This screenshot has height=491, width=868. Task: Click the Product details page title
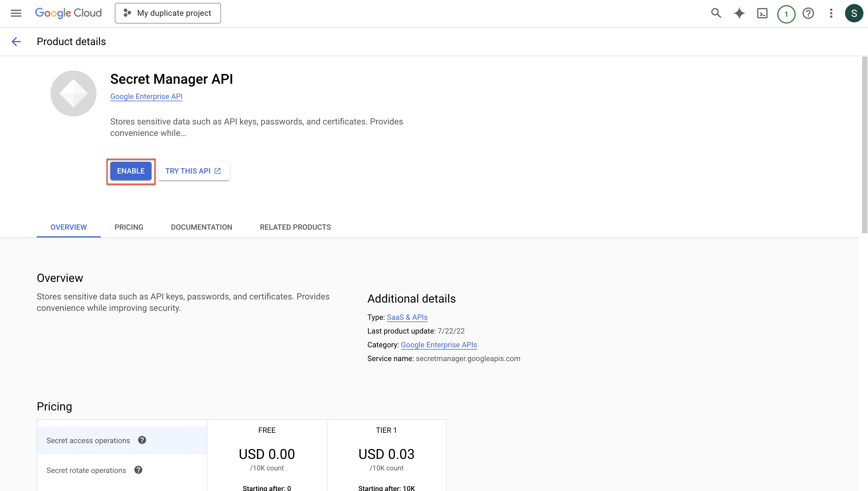tap(71, 42)
